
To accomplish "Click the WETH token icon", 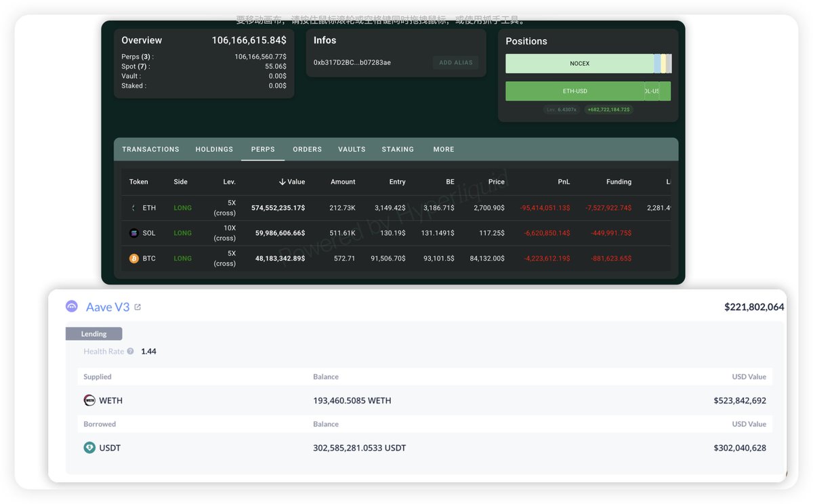I will pos(89,400).
